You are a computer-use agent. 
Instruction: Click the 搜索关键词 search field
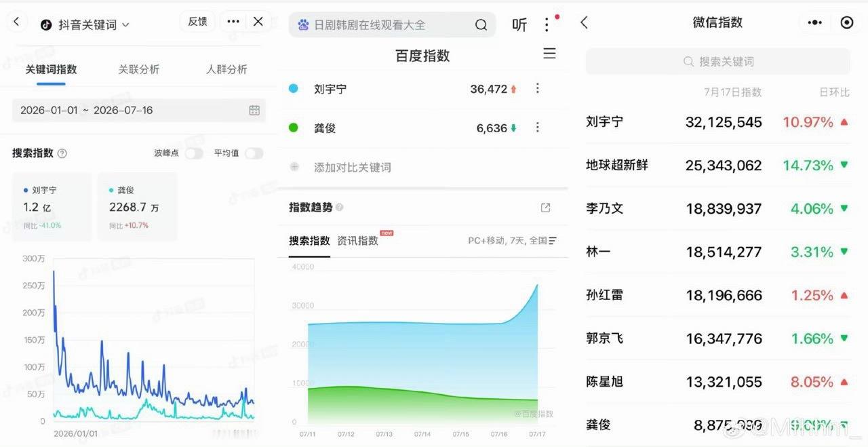718,61
